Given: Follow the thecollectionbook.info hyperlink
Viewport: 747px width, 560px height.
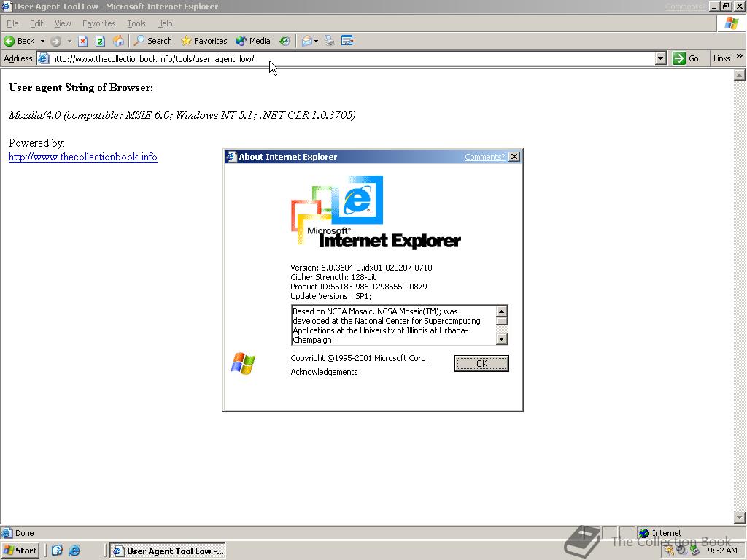Looking at the screenshot, I should pos(83,157).
